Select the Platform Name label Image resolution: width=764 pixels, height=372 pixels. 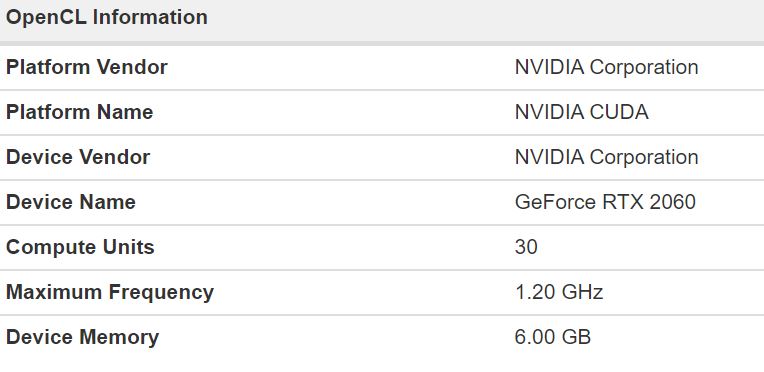(x=79, y=112)
